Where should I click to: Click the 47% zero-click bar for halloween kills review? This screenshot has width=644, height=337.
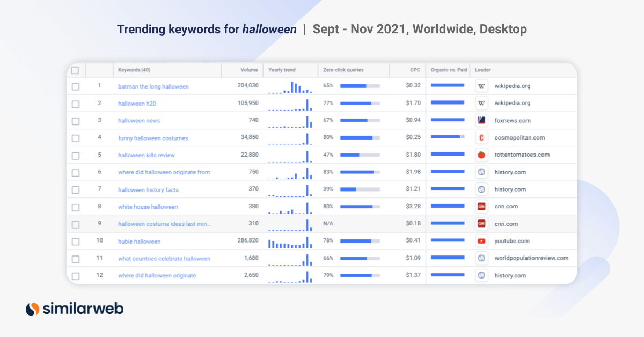(360, 155)
